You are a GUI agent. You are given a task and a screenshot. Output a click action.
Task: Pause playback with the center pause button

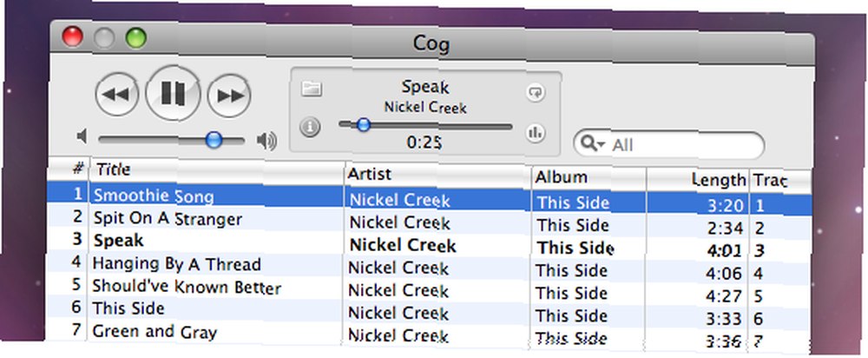(173, 94)
